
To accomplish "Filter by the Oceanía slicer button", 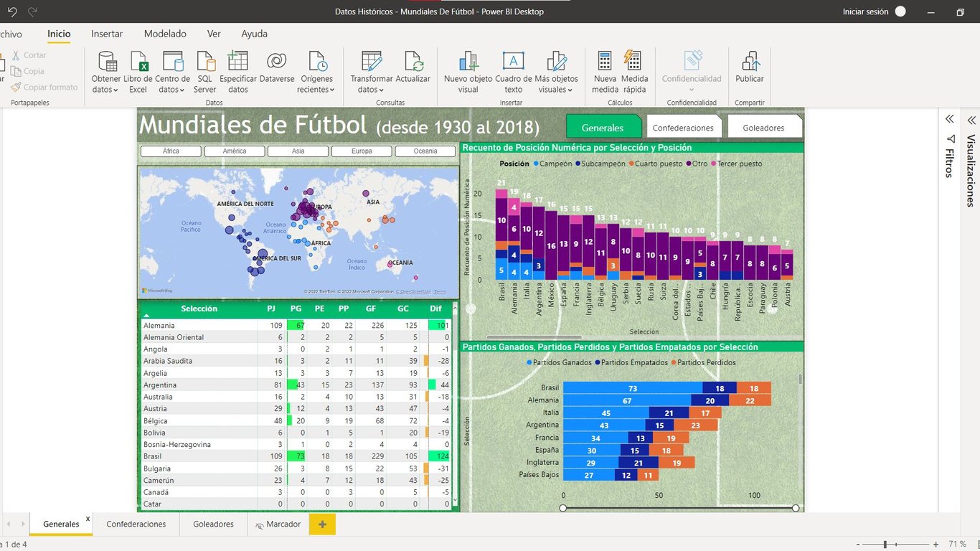I will click(425, 151).
